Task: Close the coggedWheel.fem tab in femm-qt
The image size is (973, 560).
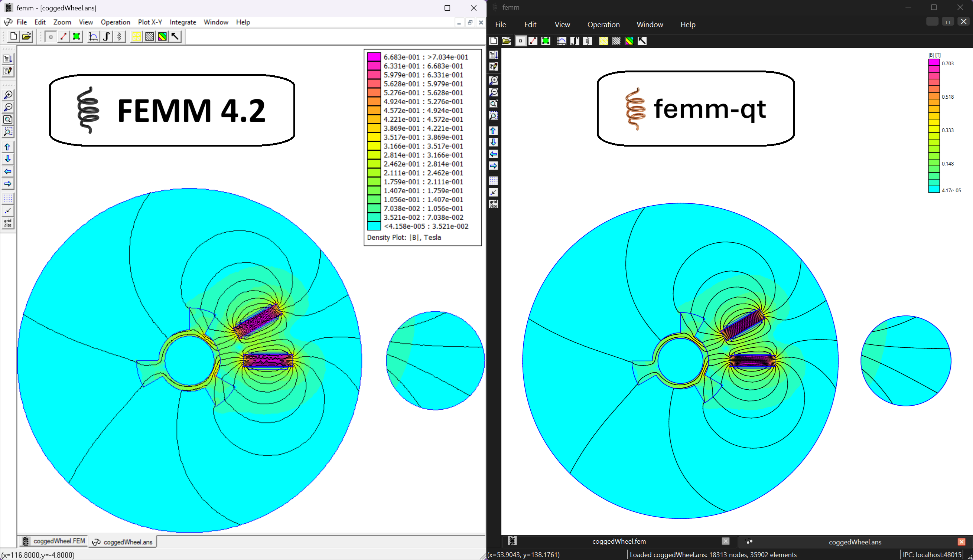Action: coord(726,541)
